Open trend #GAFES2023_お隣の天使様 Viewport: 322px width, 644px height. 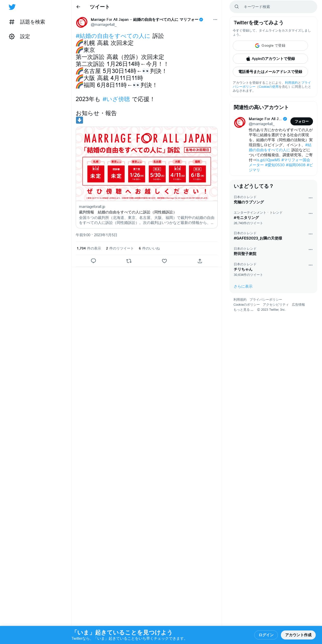pos(258,238)
